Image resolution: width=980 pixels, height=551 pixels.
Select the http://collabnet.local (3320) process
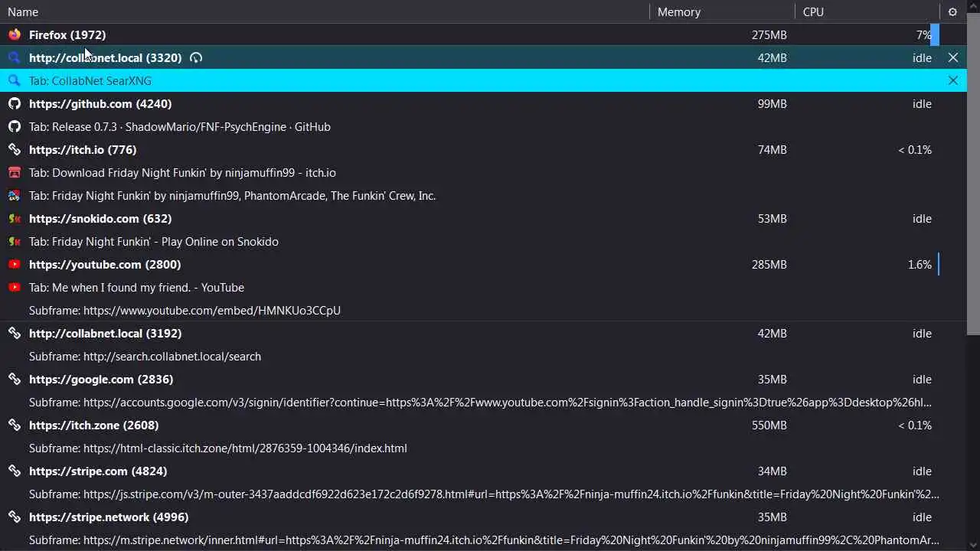tap(483, 57)
